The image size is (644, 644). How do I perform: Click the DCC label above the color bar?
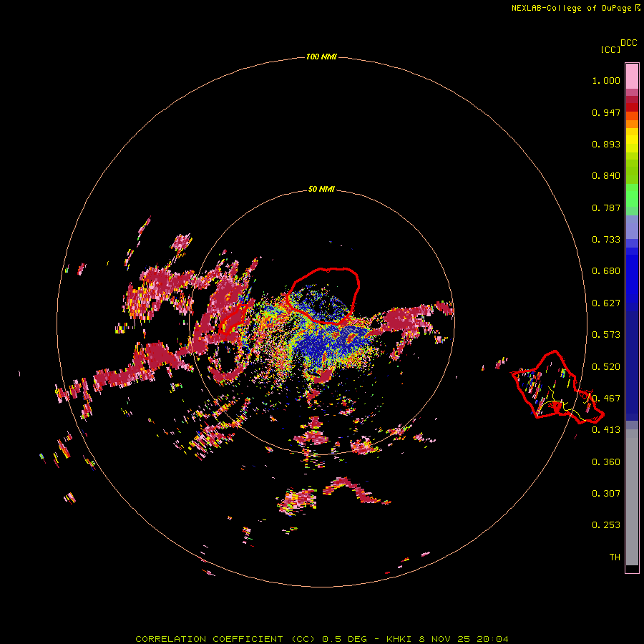(628, 43)
